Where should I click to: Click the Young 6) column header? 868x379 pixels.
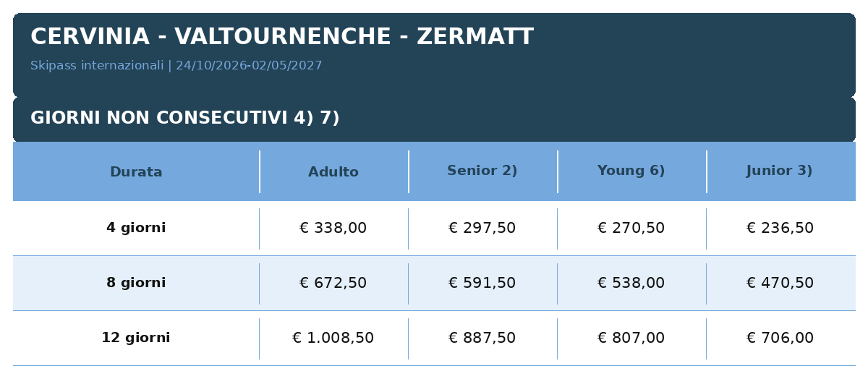coord(631,171)
